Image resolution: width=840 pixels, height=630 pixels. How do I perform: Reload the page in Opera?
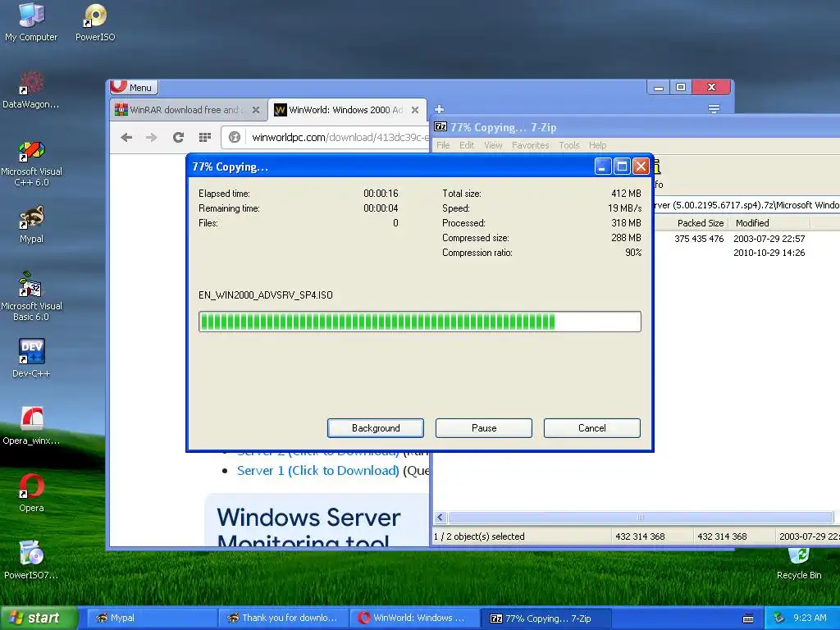tap(178, 137)
